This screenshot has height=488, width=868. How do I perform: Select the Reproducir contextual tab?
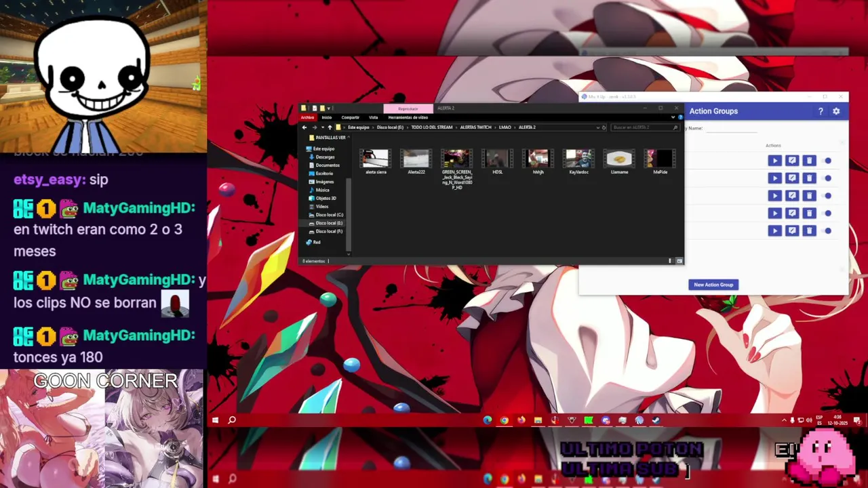click(408, 108)
